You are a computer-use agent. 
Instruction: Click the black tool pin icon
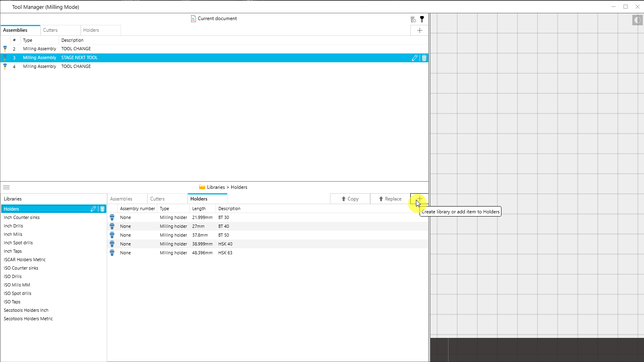[422, 19]
